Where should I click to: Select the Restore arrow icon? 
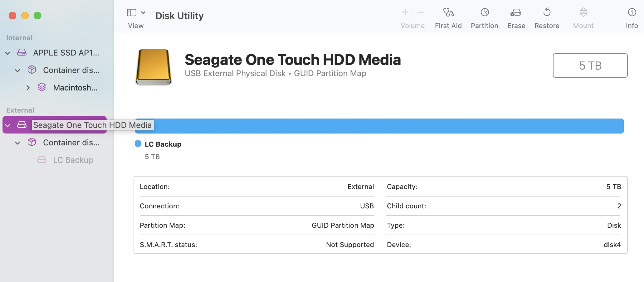(547, 12)
